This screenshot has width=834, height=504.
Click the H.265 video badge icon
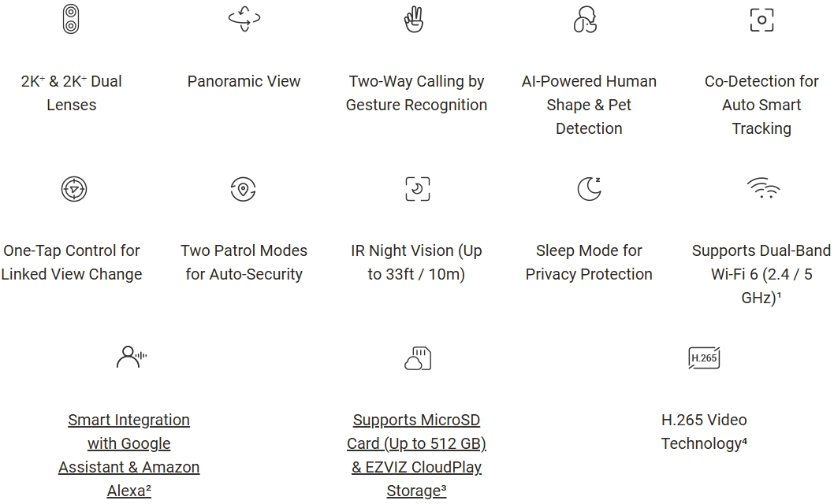pyautogui.click(x=704, y=358)
